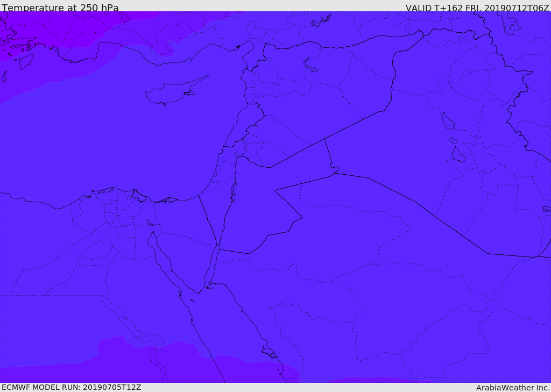Click the 'ArabiaWeather Inc' credit text

pyautogui.click(x=513, y=388)
